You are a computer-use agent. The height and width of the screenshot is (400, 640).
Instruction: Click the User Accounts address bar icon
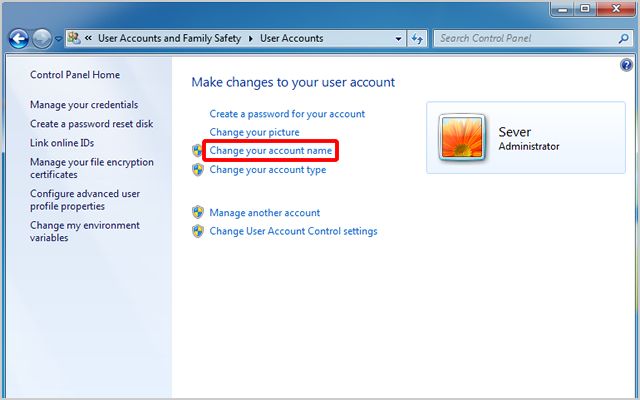75,39
